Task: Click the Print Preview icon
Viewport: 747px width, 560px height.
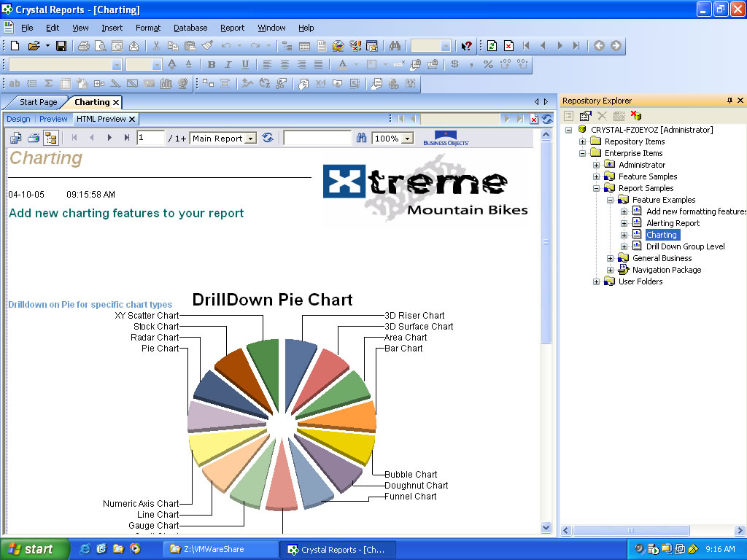Action: 101,46
